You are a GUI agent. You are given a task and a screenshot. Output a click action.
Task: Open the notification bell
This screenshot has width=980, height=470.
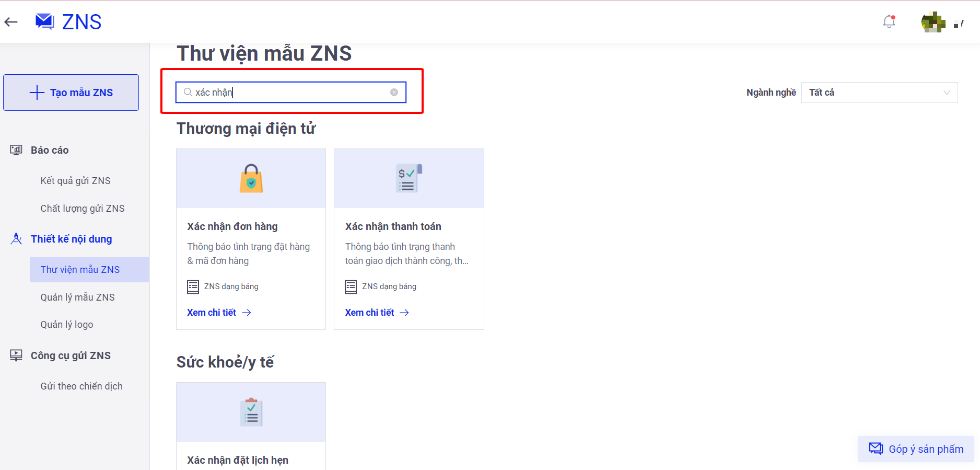coord(889,21)
